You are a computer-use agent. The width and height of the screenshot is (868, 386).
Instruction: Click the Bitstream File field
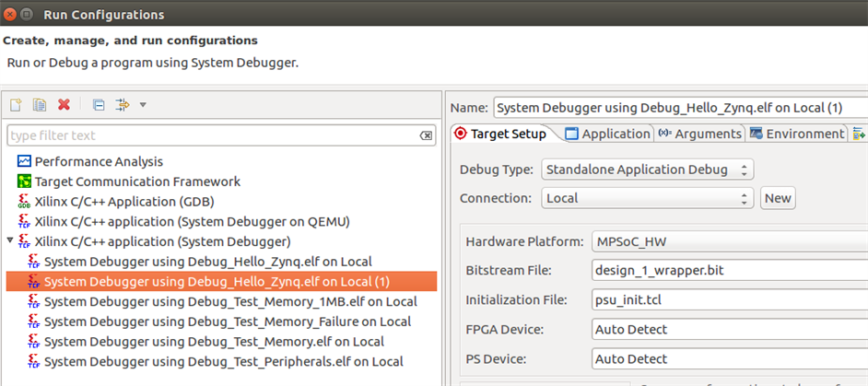(x=728, y=270)
